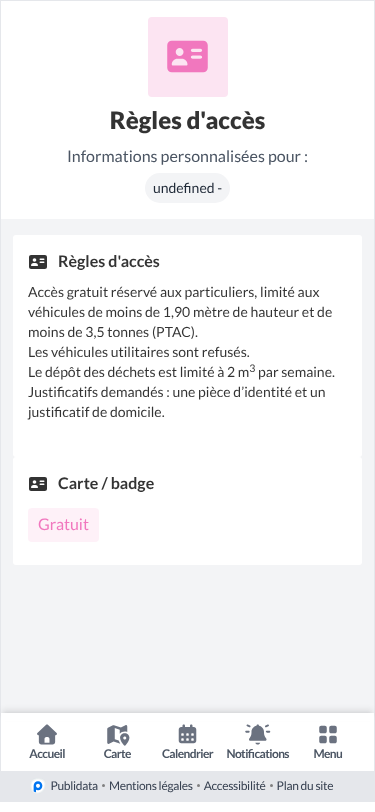This screenshot has height=812, width=375.
Task: Switch to the Calendrier tab label
Action: 188,753
